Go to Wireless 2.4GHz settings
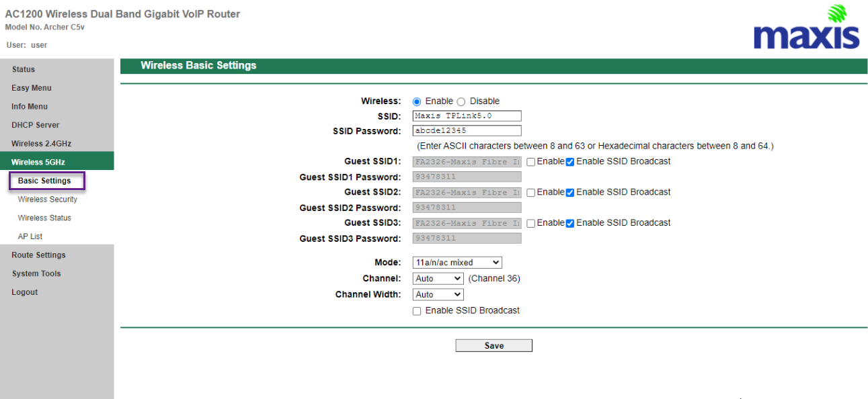The width and height of the screenshot is (868, 399). pyautogui.click(x=41, y=144)
